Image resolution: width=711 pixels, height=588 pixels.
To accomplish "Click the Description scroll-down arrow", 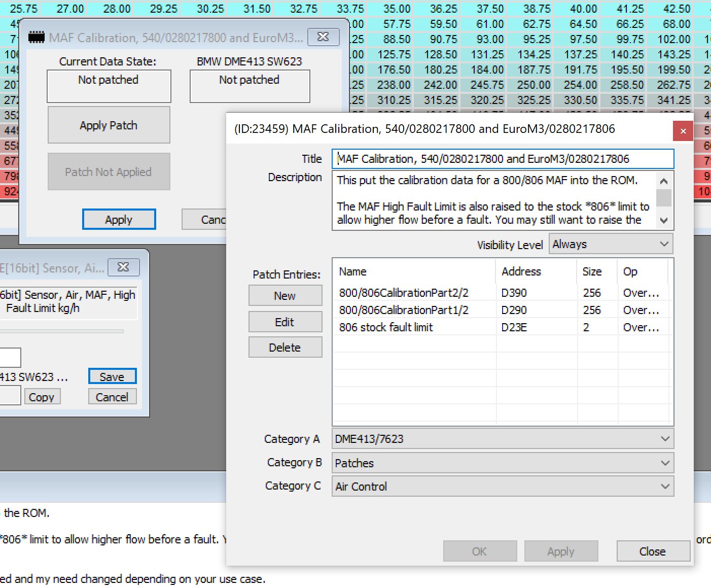I will (x=664, y=220).
